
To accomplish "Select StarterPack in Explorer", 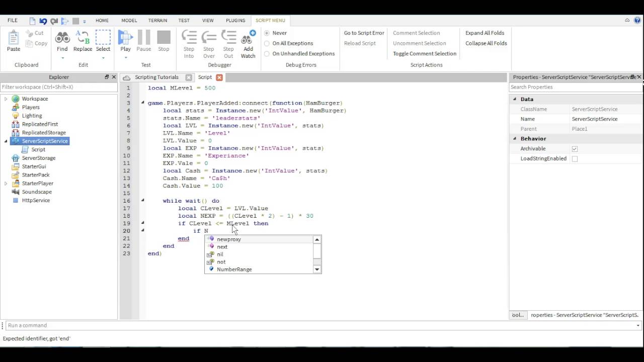I will pos(36,175).
